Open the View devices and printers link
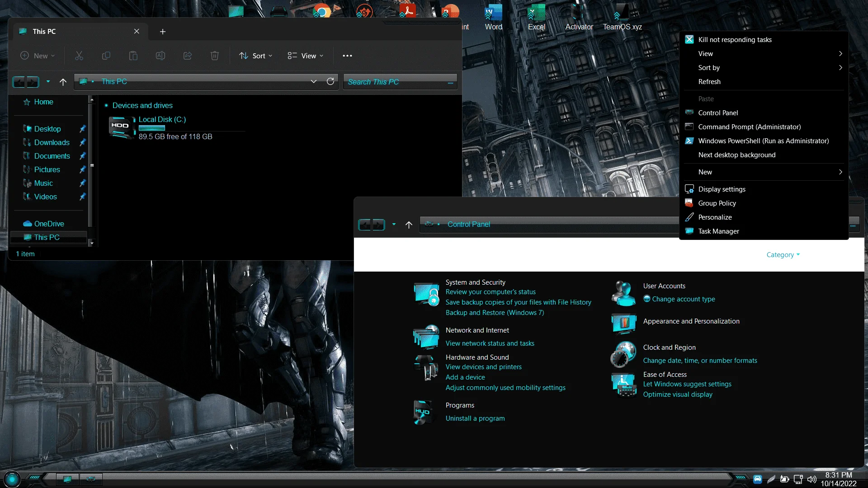The height and width of the screenshot is (488, 868). point(484,367)
